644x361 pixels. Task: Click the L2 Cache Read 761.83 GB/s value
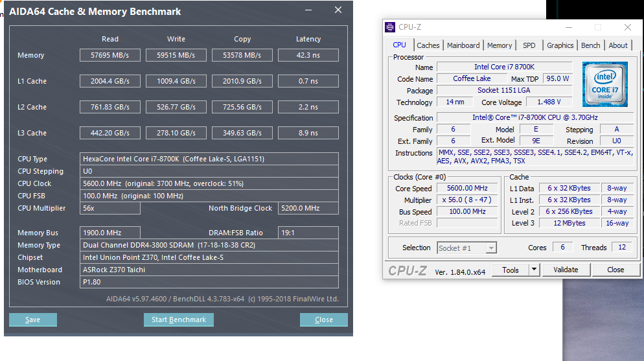coord(110,107)
